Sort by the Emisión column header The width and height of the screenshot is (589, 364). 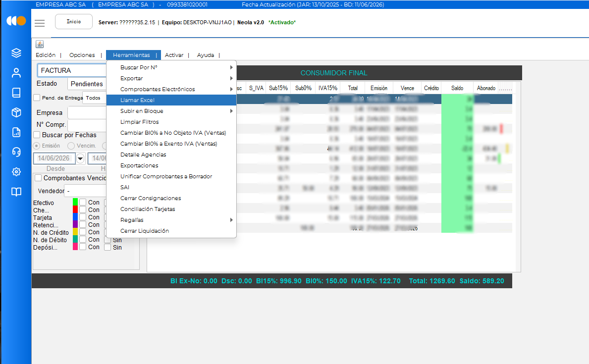click(378, 88)
